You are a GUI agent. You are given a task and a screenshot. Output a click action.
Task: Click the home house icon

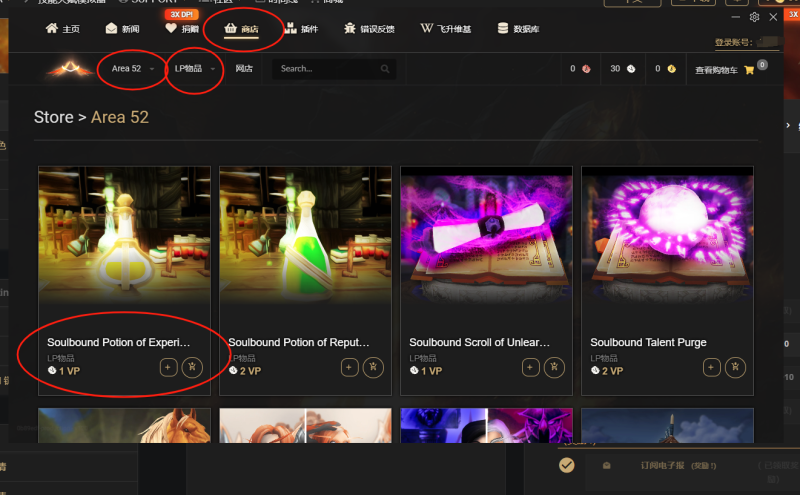pyautogui.click(x=52, y=28)
